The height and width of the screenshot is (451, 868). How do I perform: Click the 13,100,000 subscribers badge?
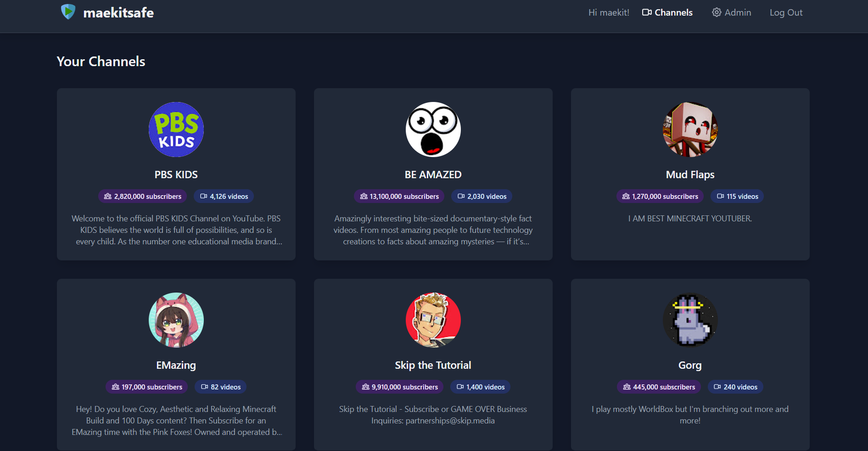click(x=399, y=196)
